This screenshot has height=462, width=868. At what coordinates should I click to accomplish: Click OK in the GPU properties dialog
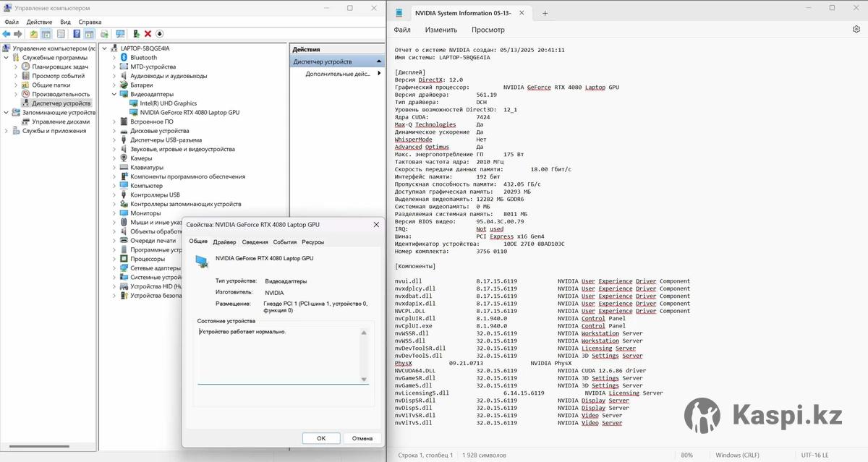pyautogui.click(x=321, y=438)
